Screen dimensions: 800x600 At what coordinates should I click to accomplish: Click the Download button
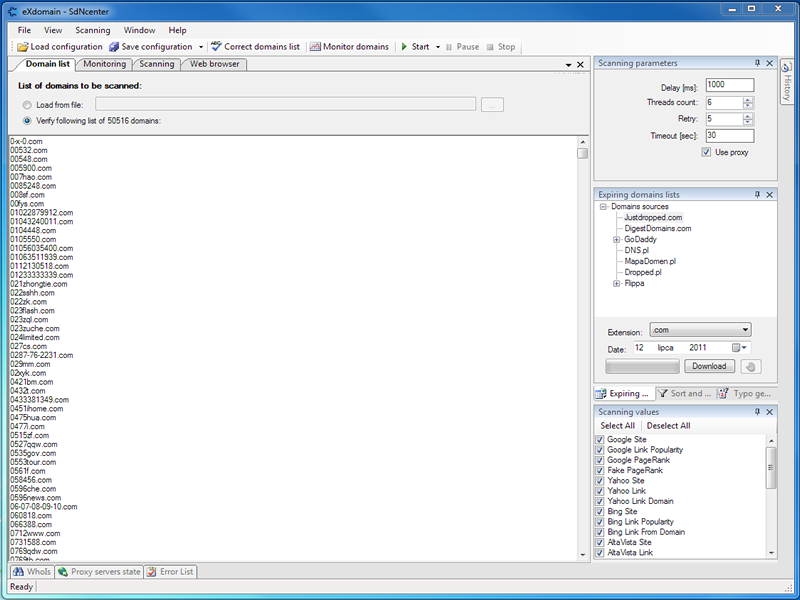tap(709, 366)
